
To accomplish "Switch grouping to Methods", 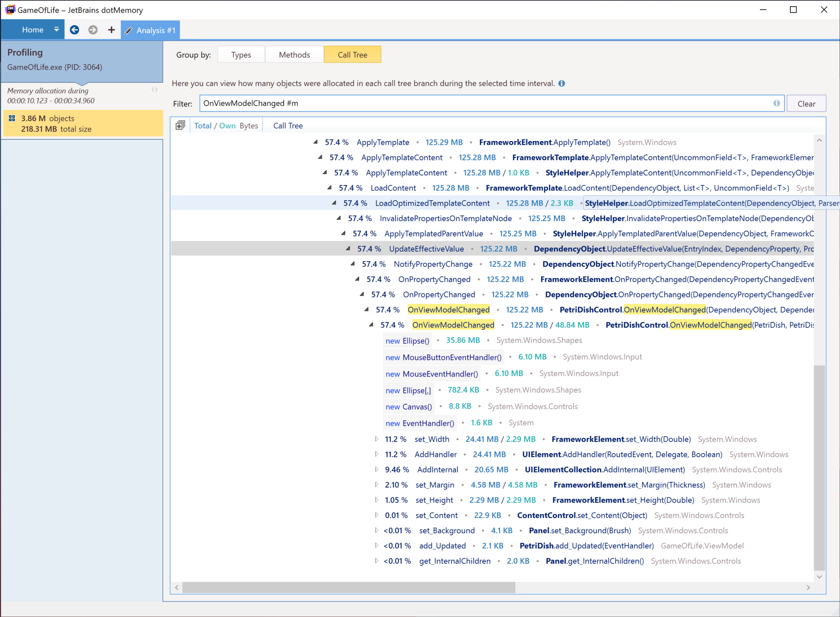I will pos(294,55).
